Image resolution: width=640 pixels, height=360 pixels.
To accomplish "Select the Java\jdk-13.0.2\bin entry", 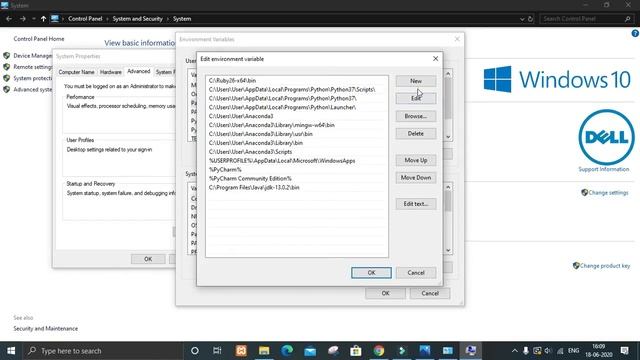I will (297, 188).
